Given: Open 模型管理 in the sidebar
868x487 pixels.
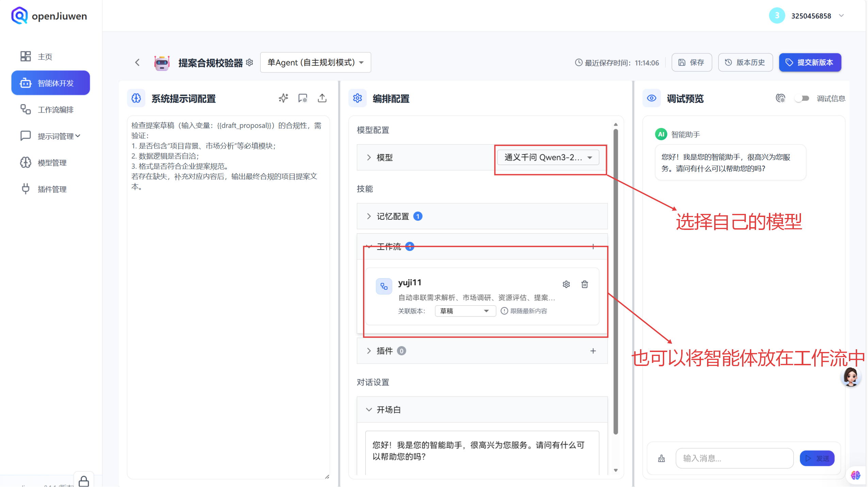Looking at the screenshot, I should pos(52,163).
